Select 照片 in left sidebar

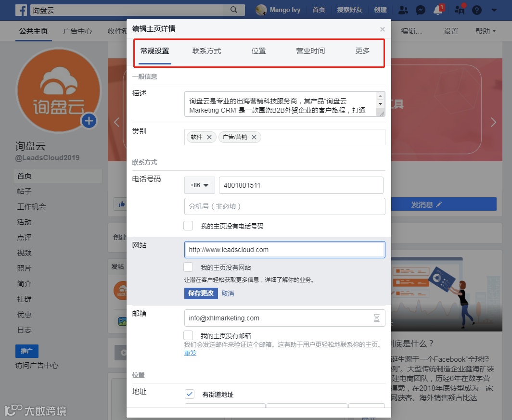[x=25, y=268]
